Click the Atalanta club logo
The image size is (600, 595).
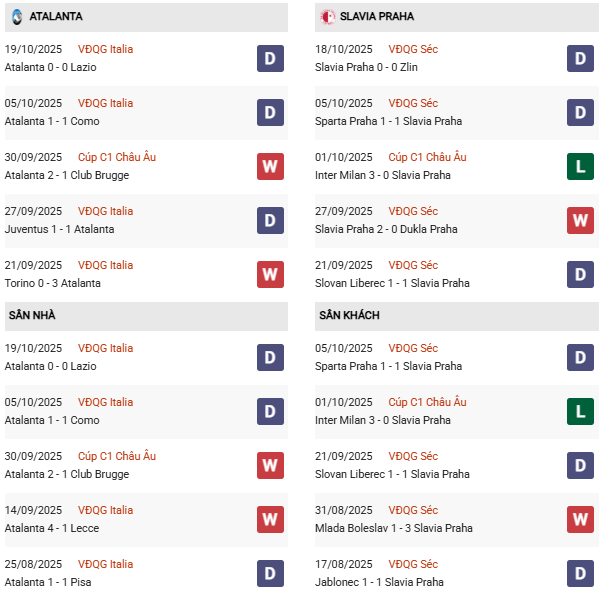pyautogui.click(x=17, y=17)
